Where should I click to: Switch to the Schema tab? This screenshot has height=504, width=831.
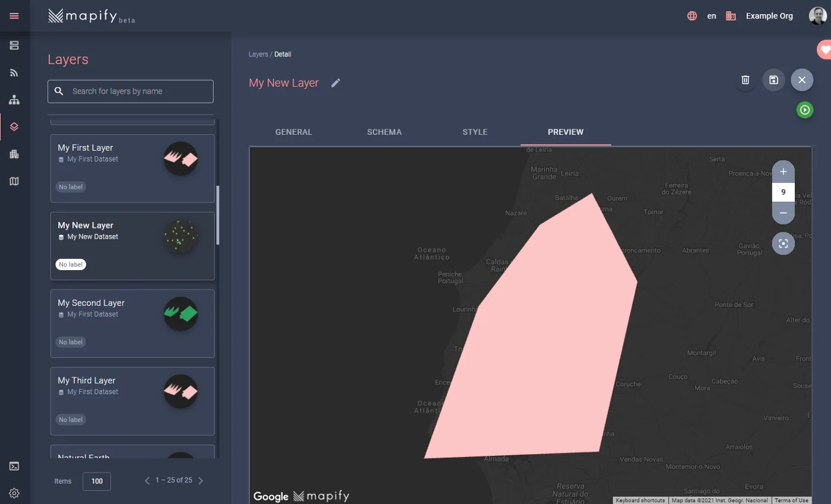385,132
